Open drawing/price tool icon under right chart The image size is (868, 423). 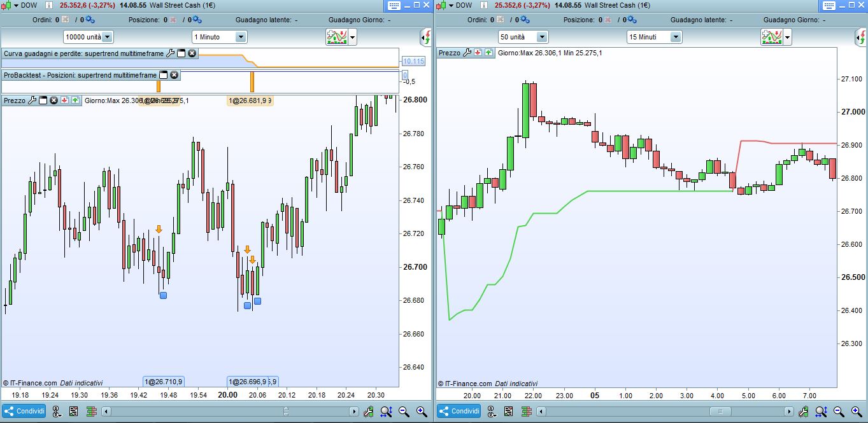coord(804,412)
